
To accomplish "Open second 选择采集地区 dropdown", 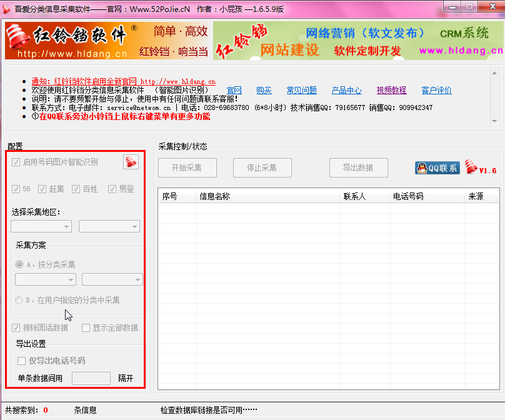I will click(x=109, y=226).
